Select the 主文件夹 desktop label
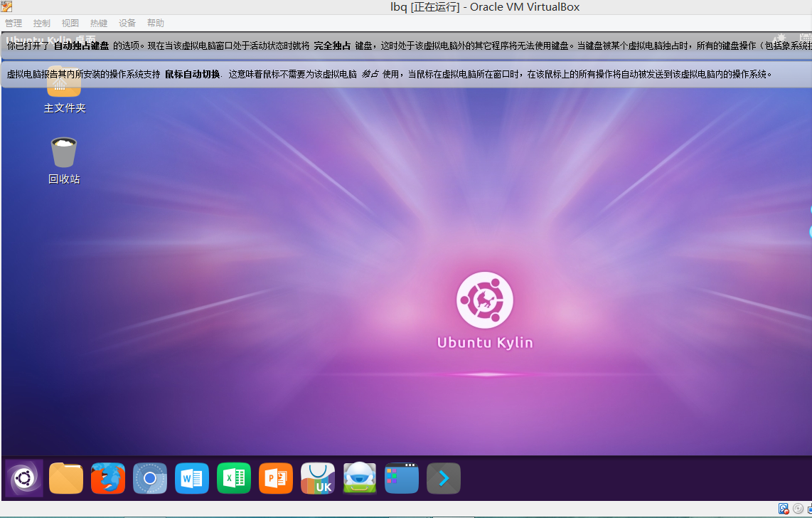The width and height of the screenshot is (812, 518). 65,107
